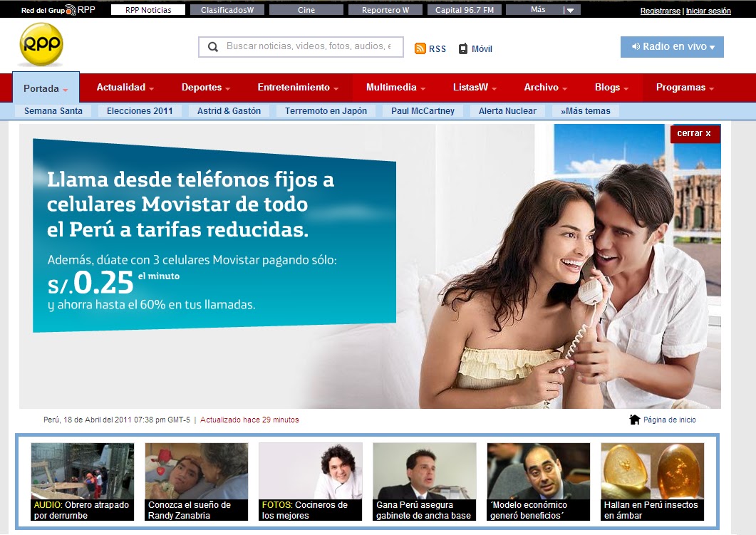Click the RPP yellow logo

41,44
